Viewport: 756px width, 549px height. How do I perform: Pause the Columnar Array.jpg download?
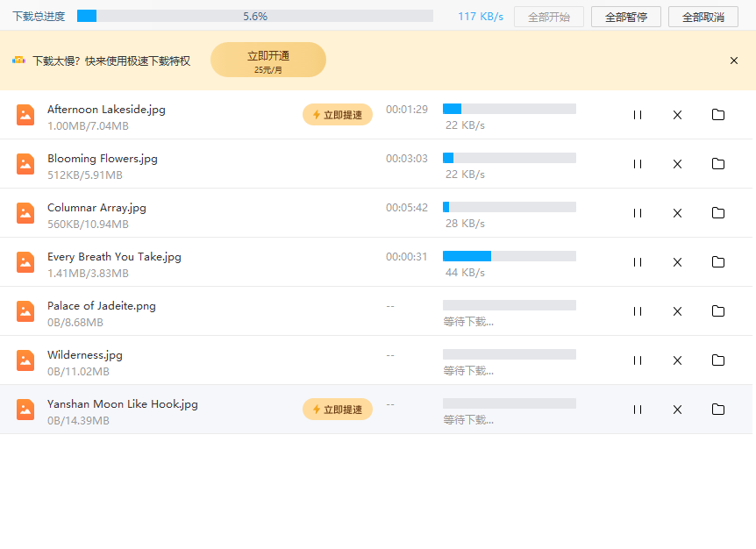tap(638, 213)
